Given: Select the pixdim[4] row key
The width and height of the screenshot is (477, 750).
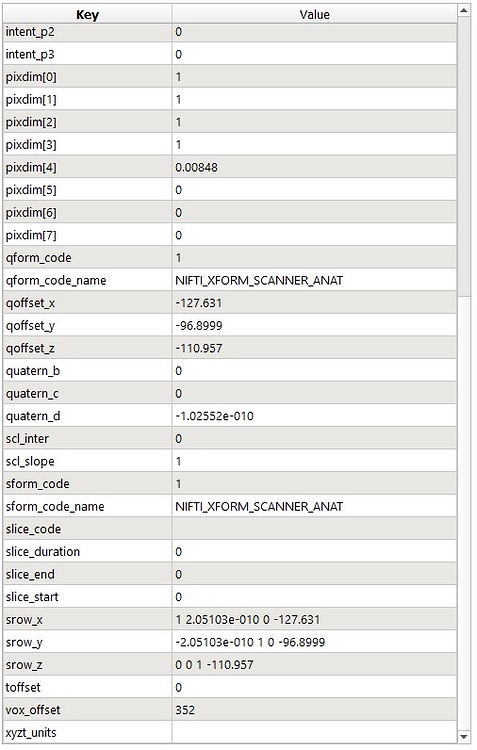Looking at the screenshot, I should [x=87, y=167].
